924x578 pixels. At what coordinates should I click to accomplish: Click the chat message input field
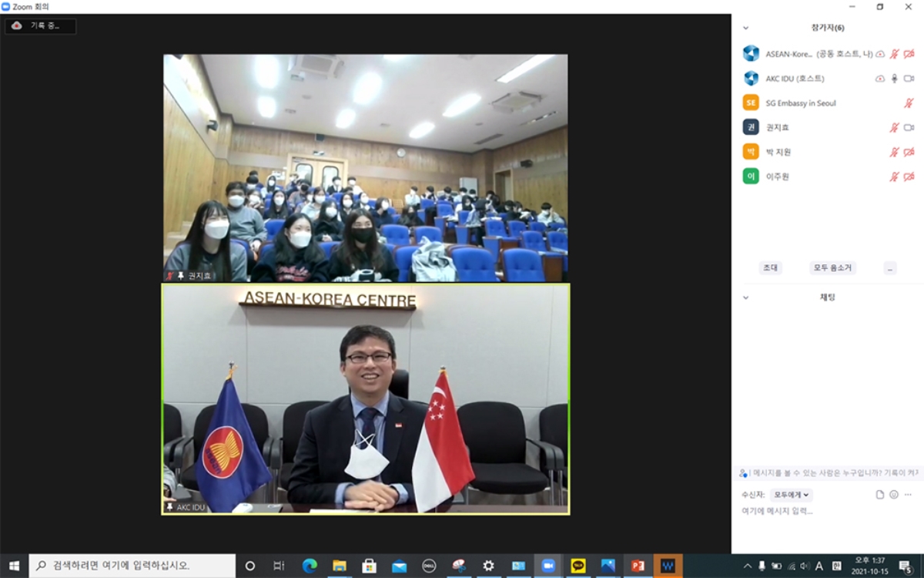828,511
